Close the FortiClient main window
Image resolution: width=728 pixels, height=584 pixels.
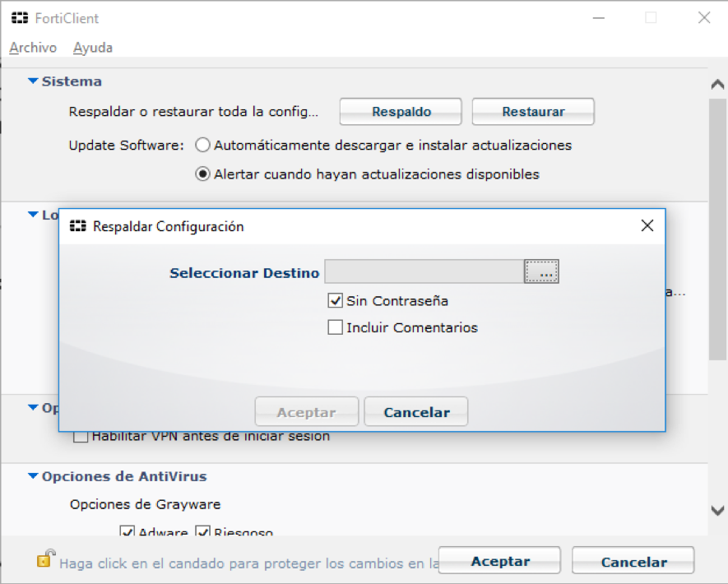704,18
